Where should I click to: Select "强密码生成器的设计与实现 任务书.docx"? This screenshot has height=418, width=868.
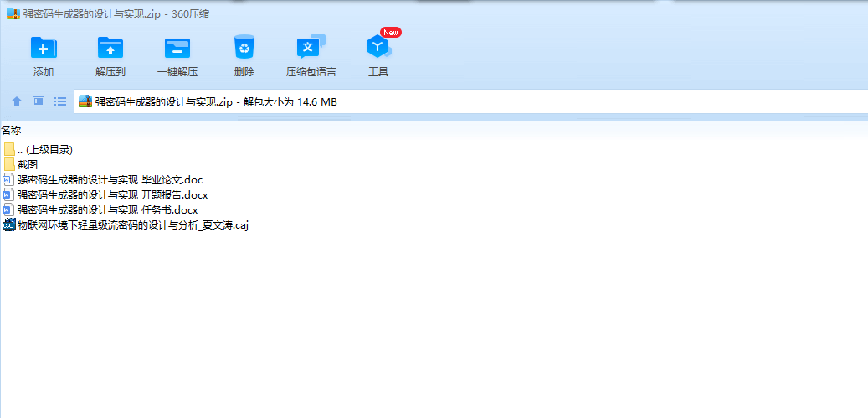107,209
